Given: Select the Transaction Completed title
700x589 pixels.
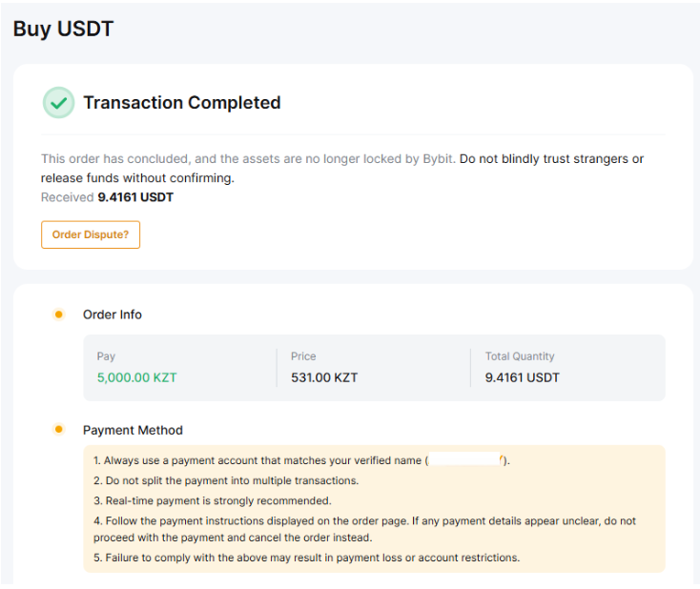Looking at the screenshot, I should click(182, 103).
